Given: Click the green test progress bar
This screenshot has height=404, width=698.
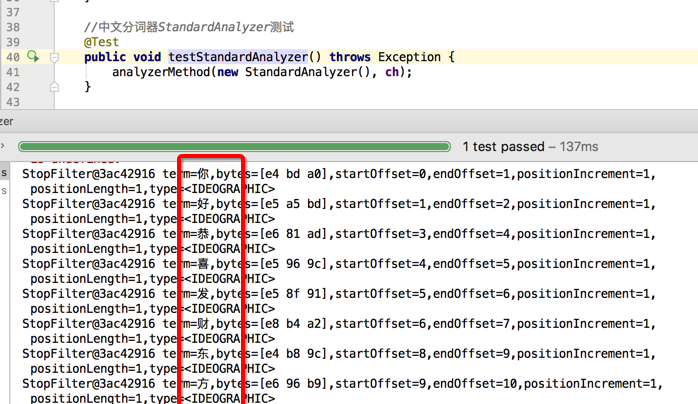Looking at the screenshot, I should 235,146.
